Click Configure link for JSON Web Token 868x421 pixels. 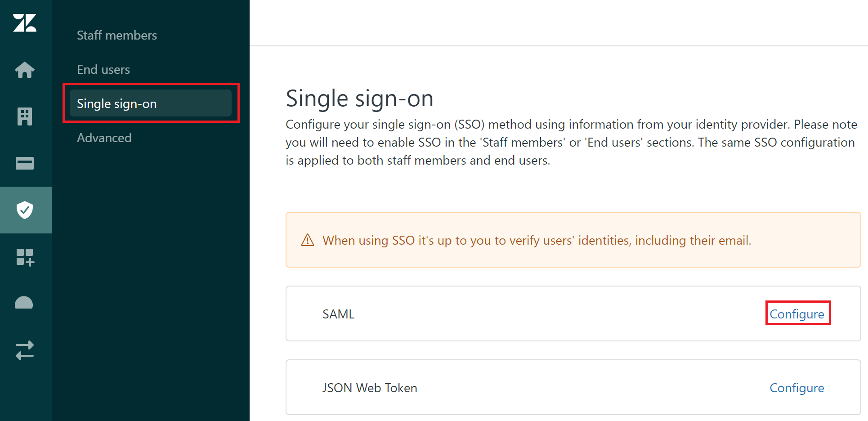pos(797,388)
